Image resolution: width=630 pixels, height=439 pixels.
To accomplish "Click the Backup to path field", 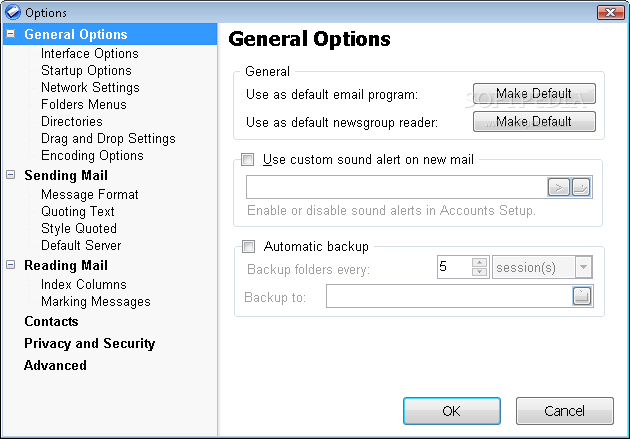I will 447,296.
